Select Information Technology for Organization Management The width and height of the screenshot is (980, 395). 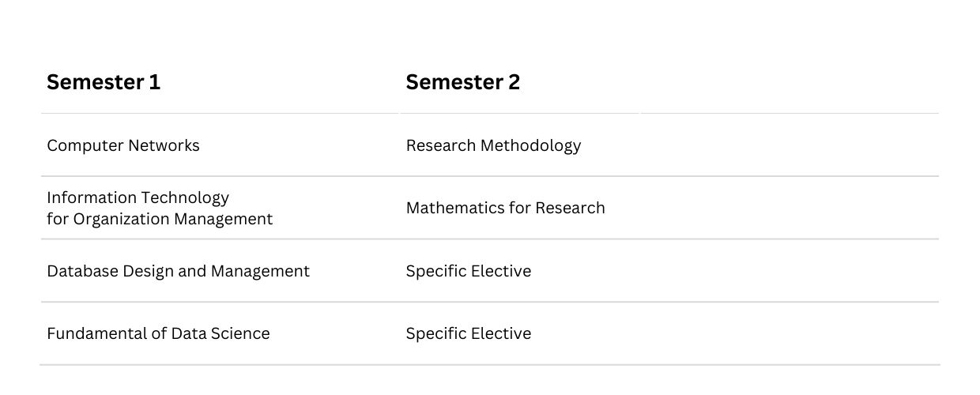(160, 208)
